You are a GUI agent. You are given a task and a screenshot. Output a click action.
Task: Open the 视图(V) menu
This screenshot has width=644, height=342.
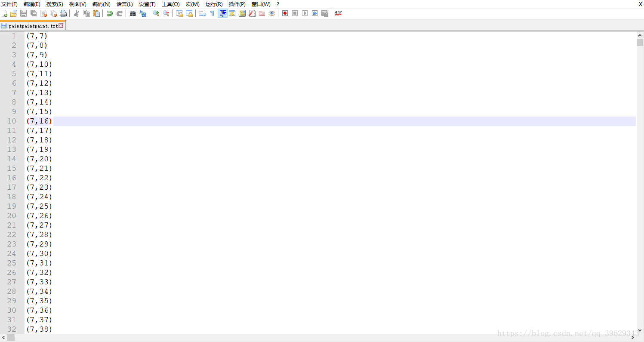point(77,4)
